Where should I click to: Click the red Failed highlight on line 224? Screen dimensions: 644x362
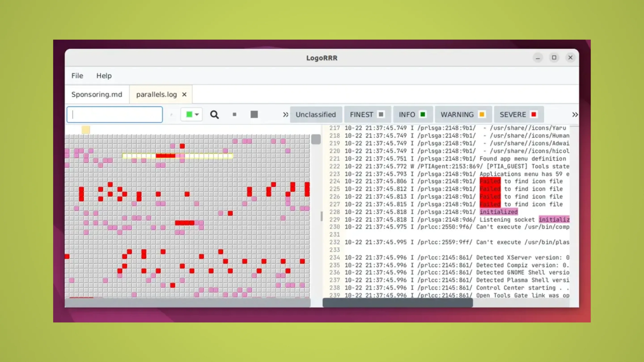(x=490, y=181)
